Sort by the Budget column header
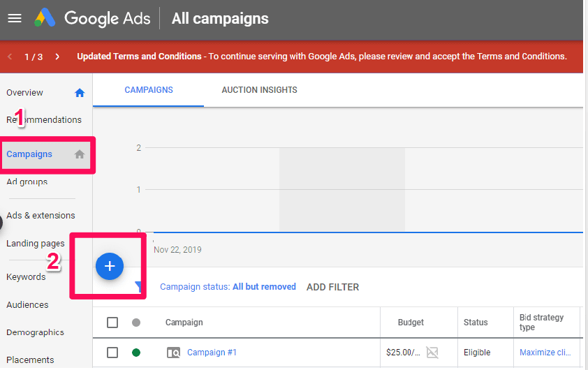 pos(411,323)
